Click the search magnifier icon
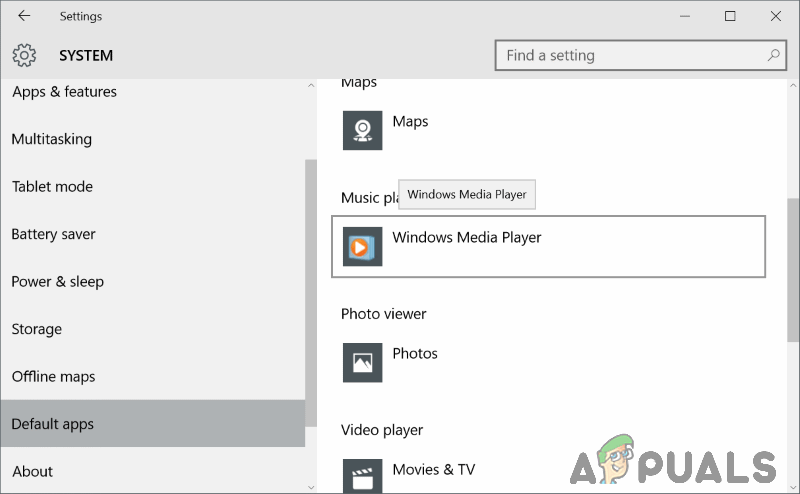Screen dimensions: 800x494 tap(774, 55)
